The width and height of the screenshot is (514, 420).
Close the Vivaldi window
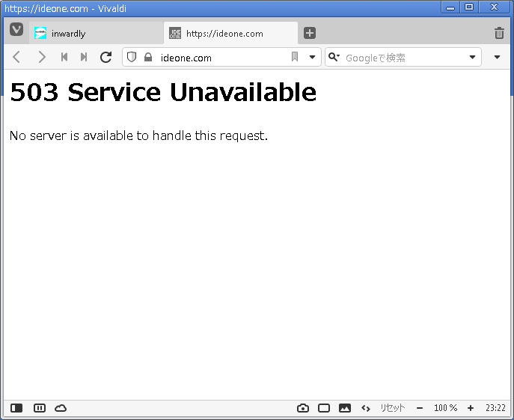point(494,7)
